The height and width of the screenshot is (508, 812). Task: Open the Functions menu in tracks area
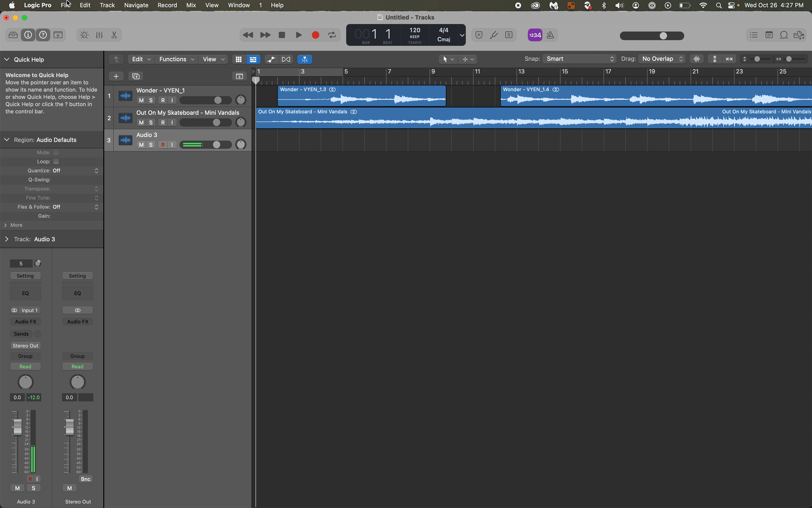point(176,59)
